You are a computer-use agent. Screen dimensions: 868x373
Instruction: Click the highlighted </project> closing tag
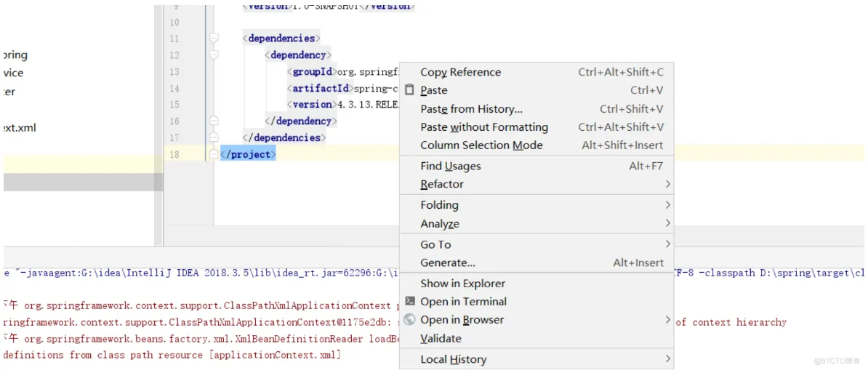pos(248,154)
